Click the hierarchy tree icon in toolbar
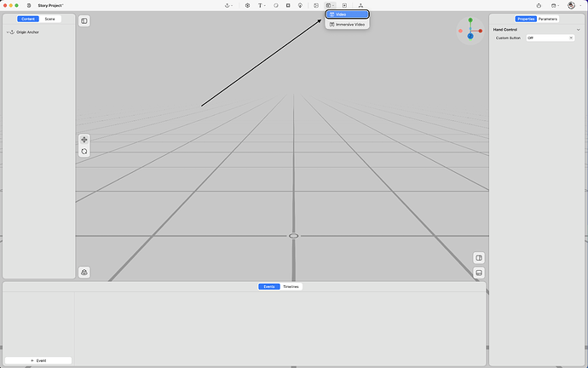588x368 pixels. (x=360, y=6)
